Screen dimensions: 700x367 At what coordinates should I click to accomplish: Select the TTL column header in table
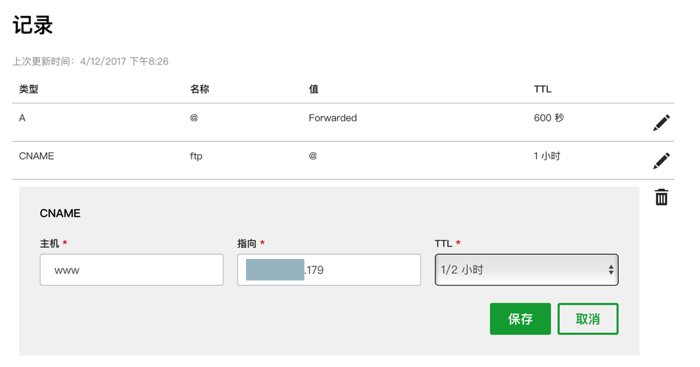pyautogui.click(x=542, y=89)
